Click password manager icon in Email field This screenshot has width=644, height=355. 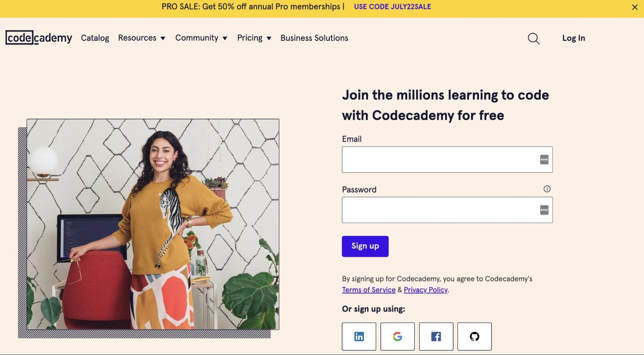[544, 160]
